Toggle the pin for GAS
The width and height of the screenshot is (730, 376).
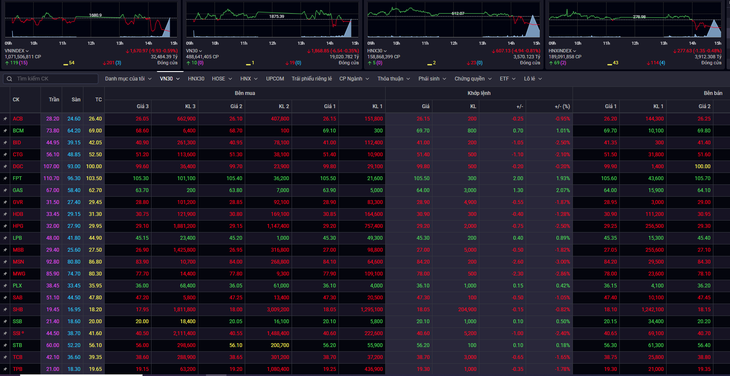(5, 190)
